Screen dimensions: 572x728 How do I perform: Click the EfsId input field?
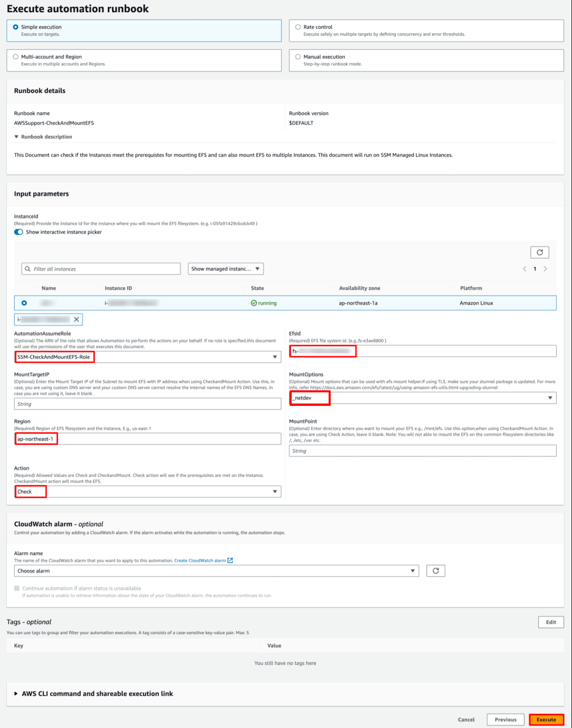423,351
